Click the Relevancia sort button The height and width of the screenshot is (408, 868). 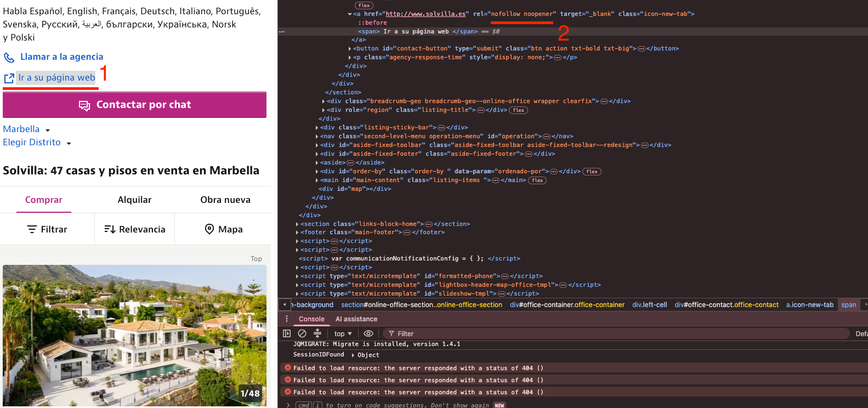point(134,229)
